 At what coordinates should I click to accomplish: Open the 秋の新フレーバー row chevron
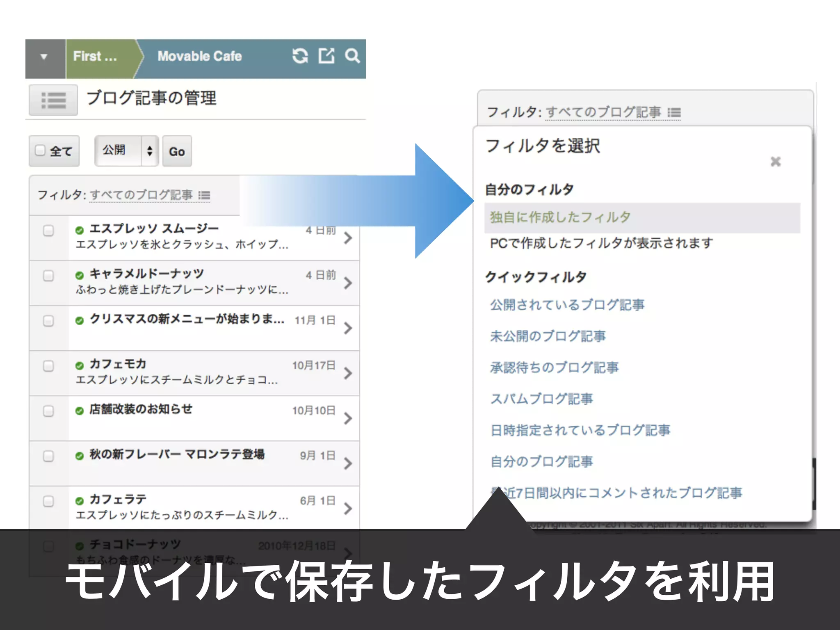(348, 463)
